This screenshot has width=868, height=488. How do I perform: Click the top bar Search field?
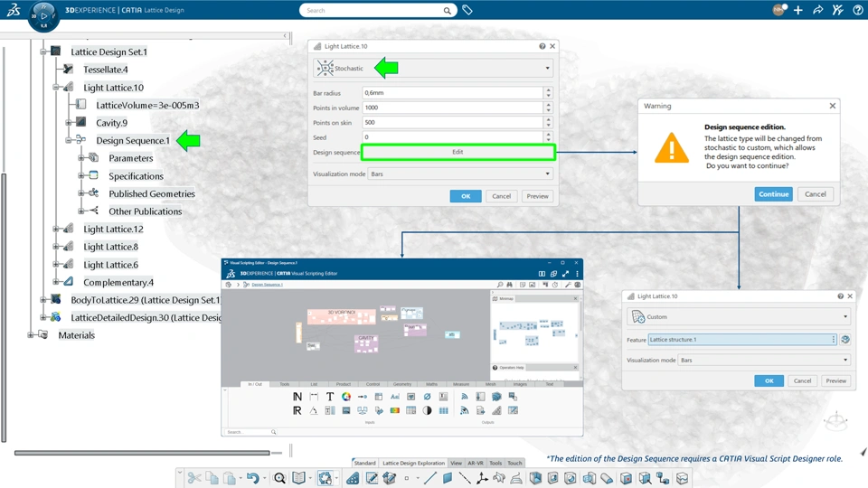pos(378,10)
